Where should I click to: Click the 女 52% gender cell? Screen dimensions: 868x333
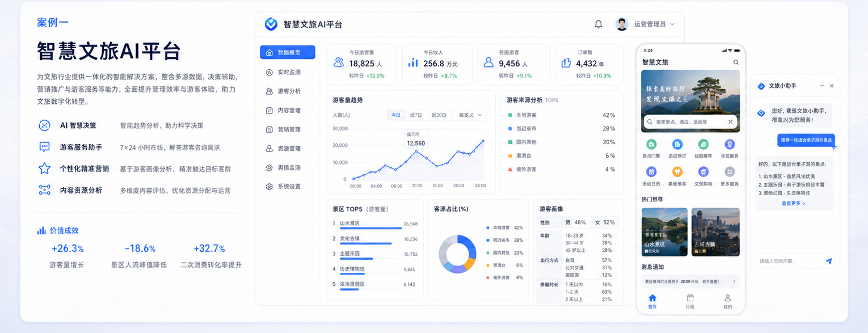pyautogui.click(x=605, y=222)
